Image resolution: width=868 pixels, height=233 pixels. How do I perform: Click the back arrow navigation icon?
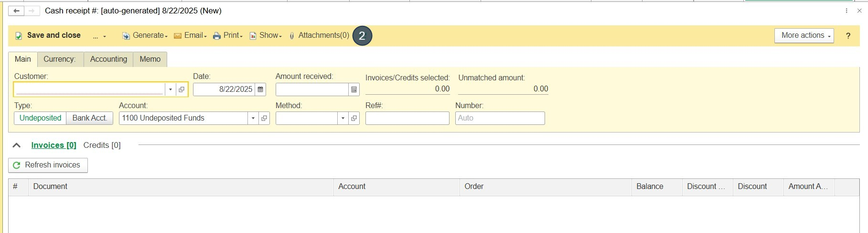(x=16, y=11)
